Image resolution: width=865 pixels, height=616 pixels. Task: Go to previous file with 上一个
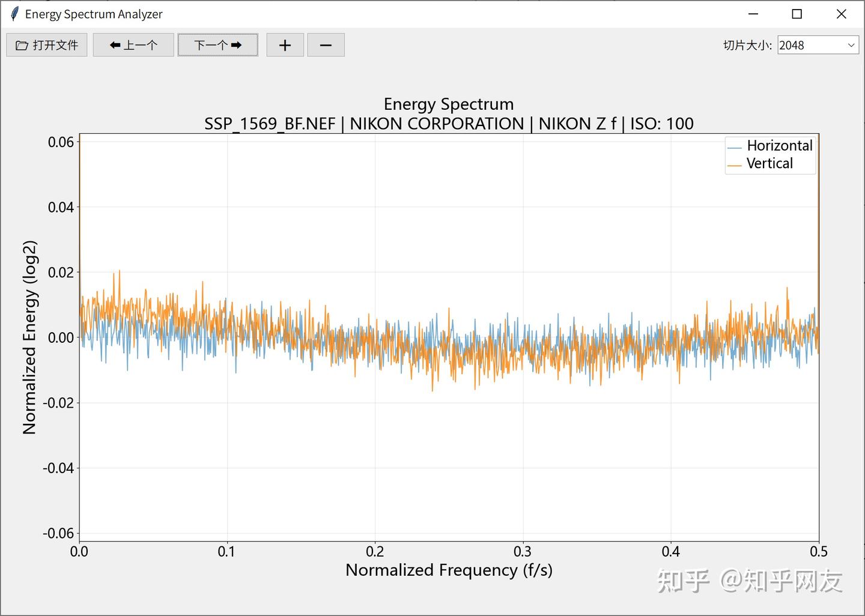[x=133, y=45]
